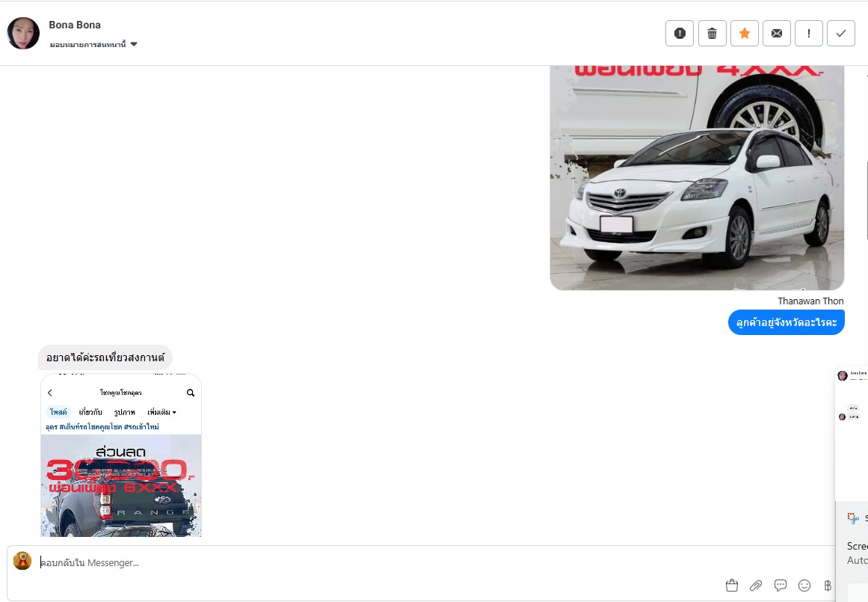Open the white Toyota Vios image
Image resolution: width=868 pixels, height=602 pixels.
[x=697, y=177]
